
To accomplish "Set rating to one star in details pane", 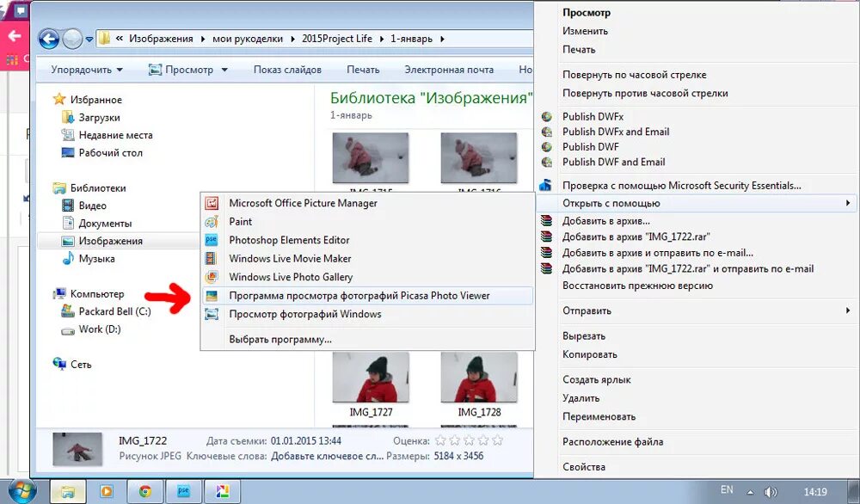I will pyautogui.click(x=440, y=440).
